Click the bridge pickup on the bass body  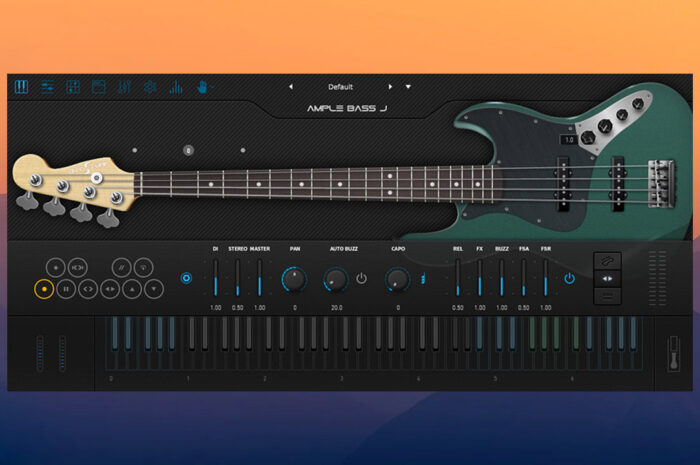(x=618, y=183)
